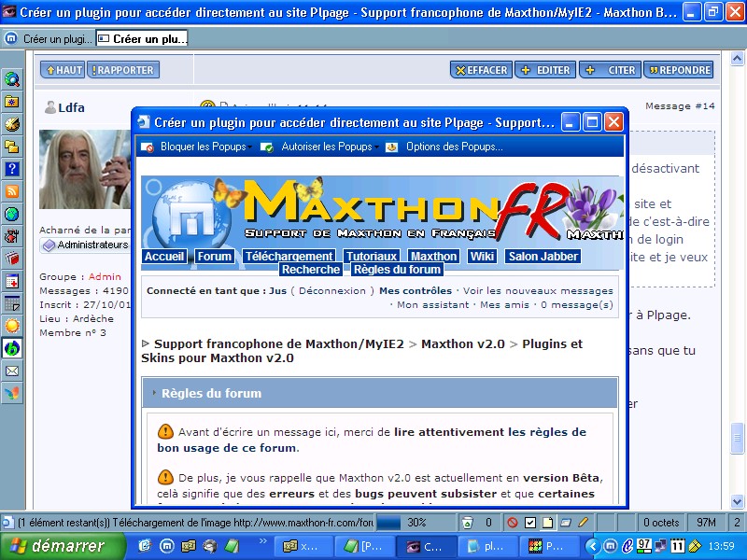Open Ldfa user profile name
The width and height of the screenshot is (747, 560).
pyautogui.click(x=72, y=108)
